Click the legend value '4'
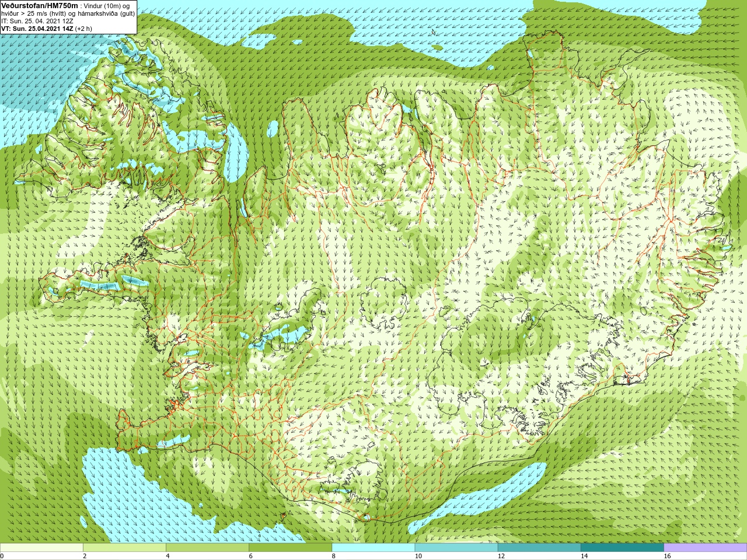The image size is (747, 560). point(168,556)
